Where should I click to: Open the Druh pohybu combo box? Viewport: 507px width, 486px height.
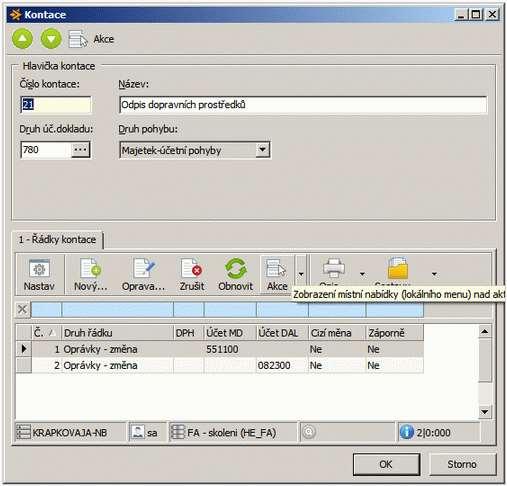tap(263, 150)
